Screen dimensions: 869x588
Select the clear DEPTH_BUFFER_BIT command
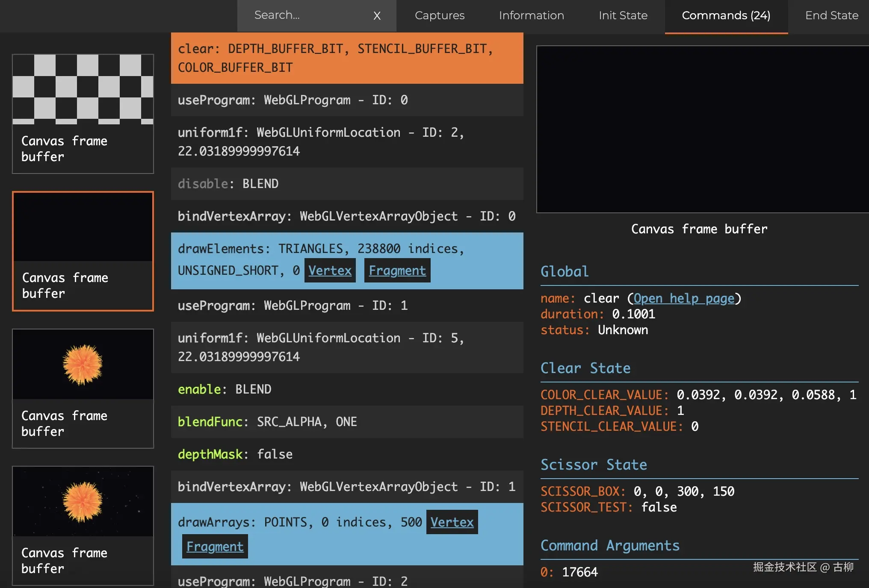pos(347,58)
